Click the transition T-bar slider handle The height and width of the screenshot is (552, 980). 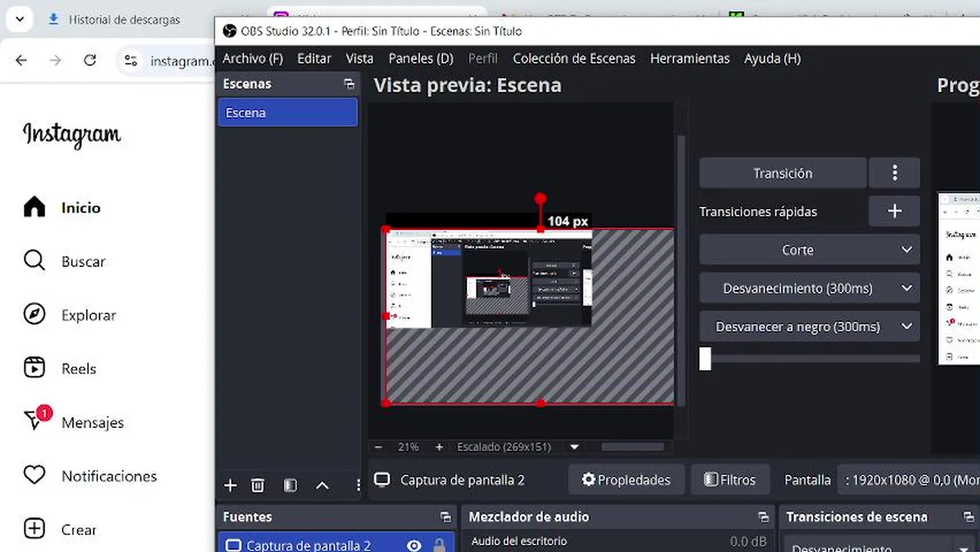pos(705,359)
